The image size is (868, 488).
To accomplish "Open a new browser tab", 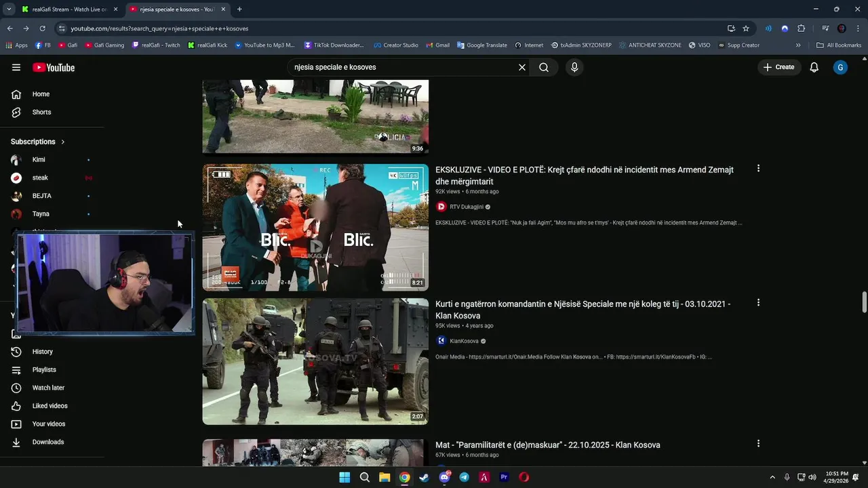I will click(x=239, y=9).
